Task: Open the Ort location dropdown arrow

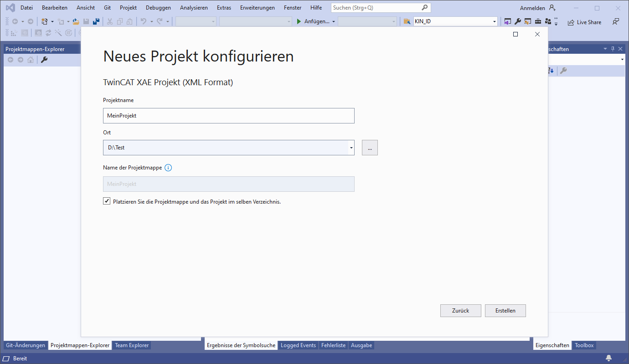Action: (351, 148)
